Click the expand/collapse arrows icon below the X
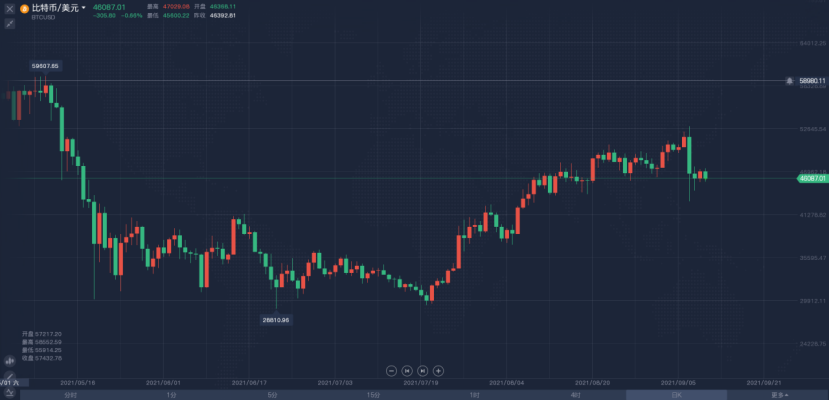 point(9,23)
